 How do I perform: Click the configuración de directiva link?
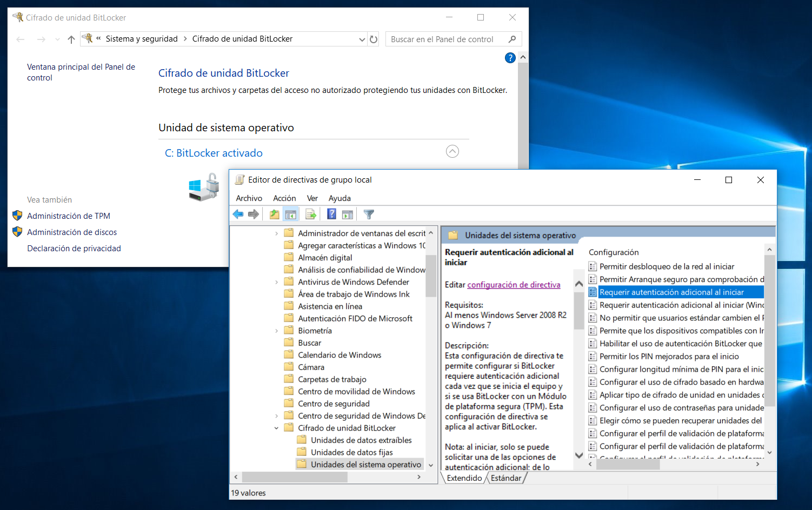coord(514,285)
